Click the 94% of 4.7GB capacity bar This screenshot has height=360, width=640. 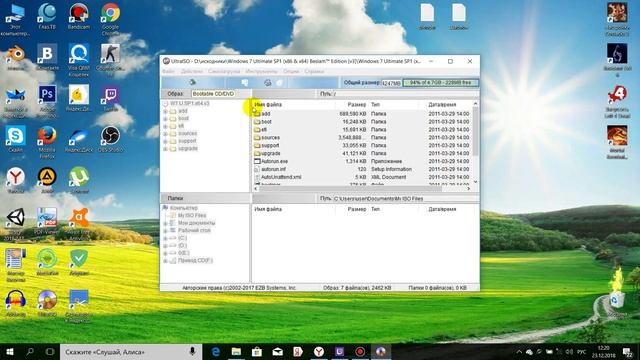[x=440, y=82]
